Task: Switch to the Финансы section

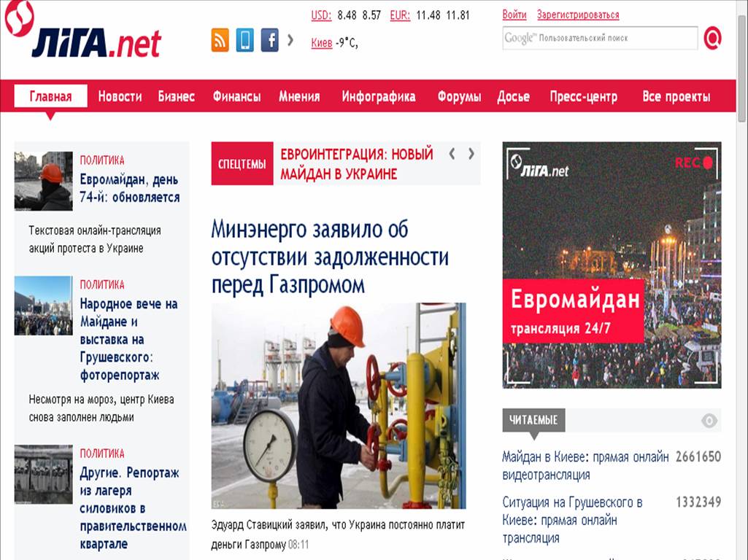Action: [x=236, y=96]
